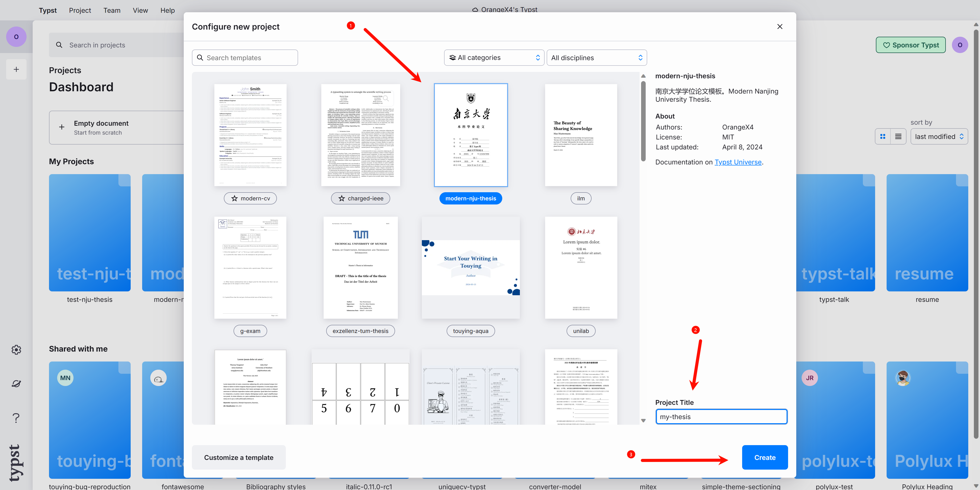Image resolution: width=980 pixels, height=490 pixels.
Task: Expand the last modified sort dropdown
Action: pos(939,136)
